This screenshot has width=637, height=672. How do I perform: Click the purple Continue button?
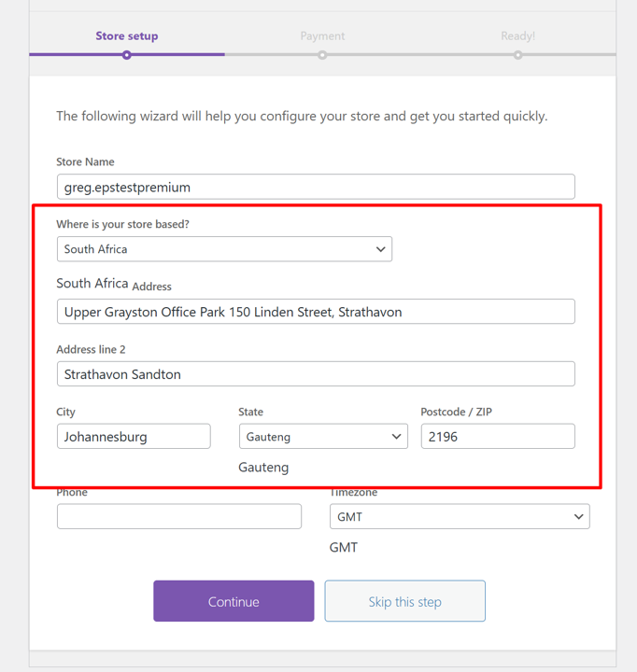[234, 601]
